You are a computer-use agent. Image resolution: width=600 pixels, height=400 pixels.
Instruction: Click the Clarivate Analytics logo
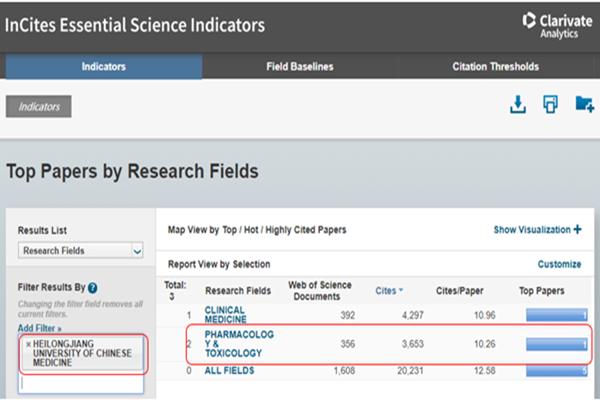556,24
